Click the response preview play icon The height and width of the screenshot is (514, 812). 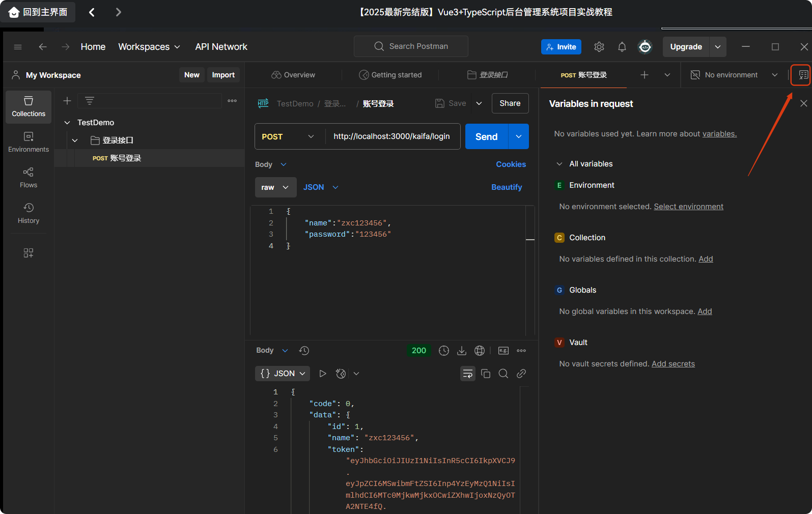(323, 374)
